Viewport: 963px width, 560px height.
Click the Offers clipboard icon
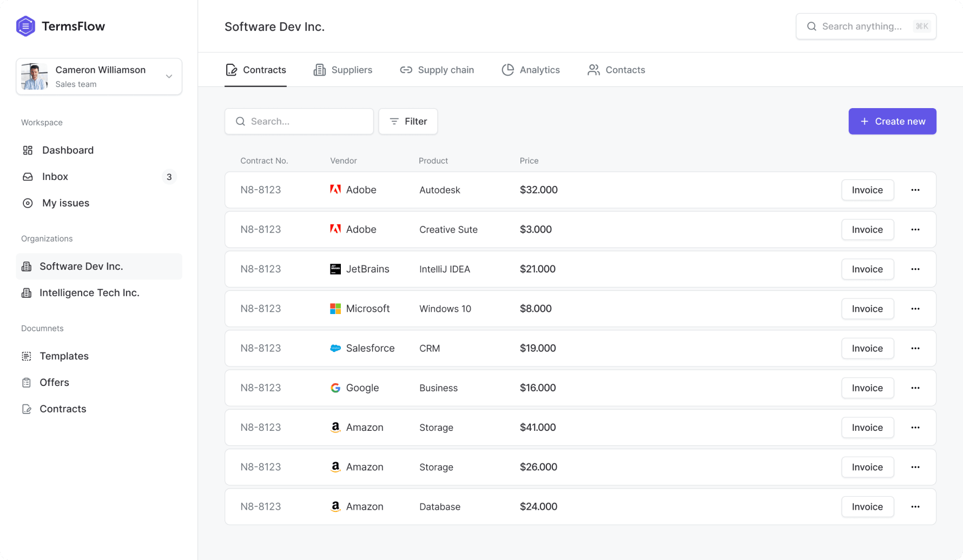27,383
